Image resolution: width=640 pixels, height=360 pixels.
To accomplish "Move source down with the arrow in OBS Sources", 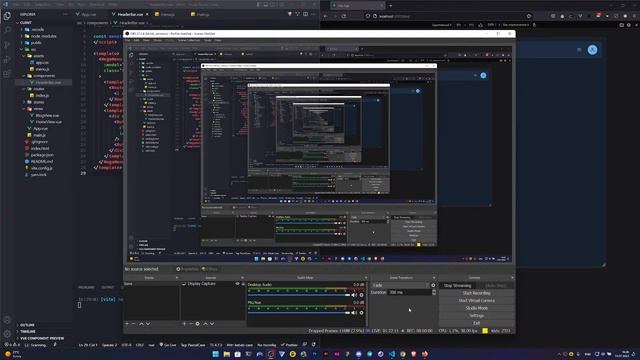I will [x=212, y=324].
